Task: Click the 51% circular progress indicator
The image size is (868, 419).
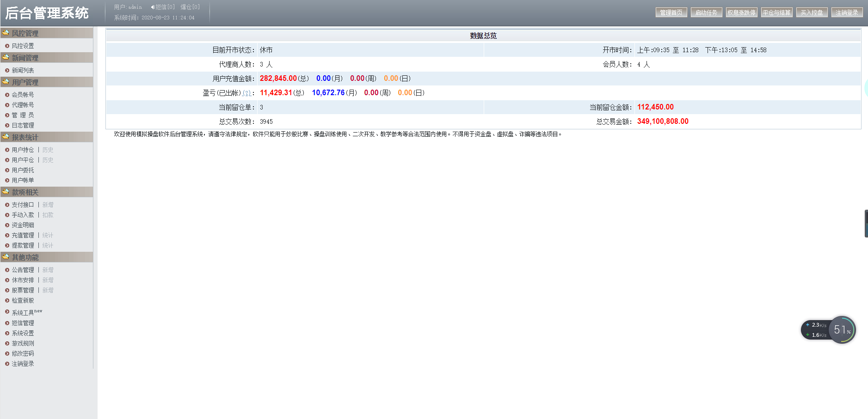Action: coord(843,330)
